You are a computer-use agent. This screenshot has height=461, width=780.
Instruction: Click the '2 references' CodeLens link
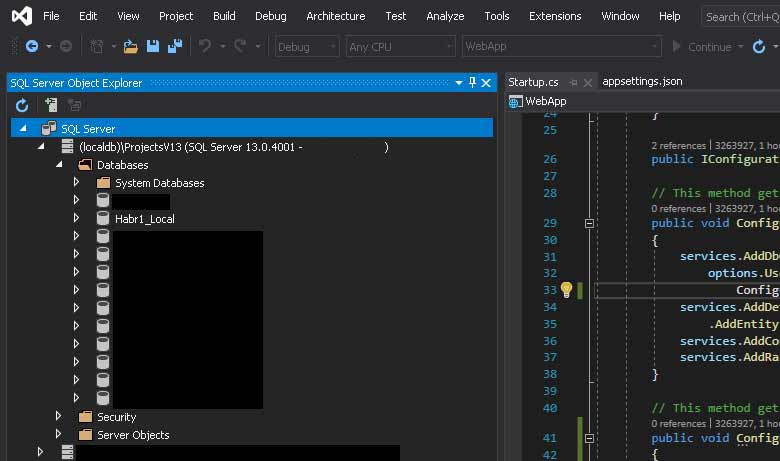pyautogui.click(x=679, y=146)
